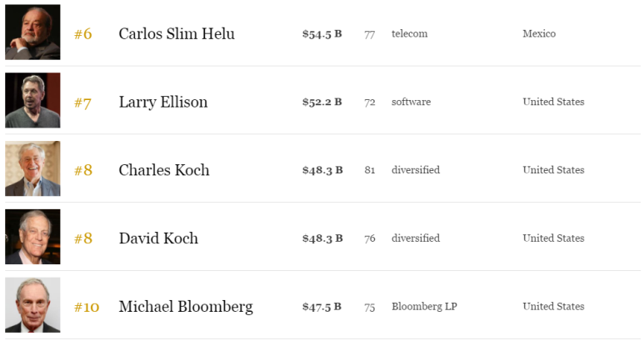The height and width of the screenshot is (341, 644).
Task: Click the #7 rank number
Action: (x=82, y=103)
